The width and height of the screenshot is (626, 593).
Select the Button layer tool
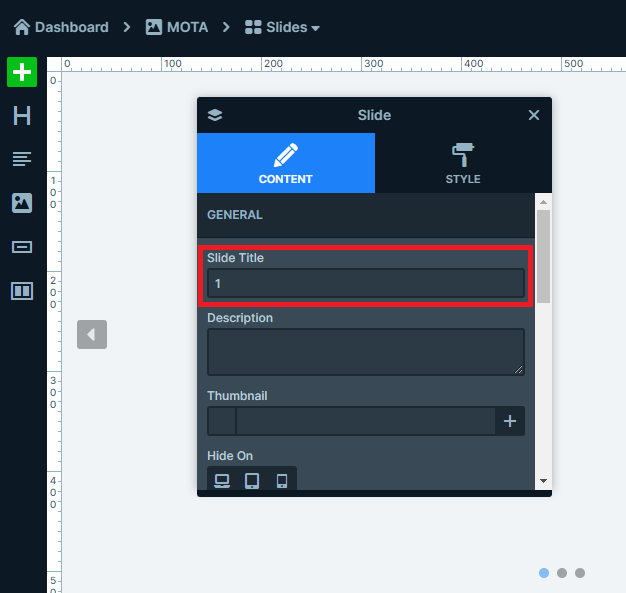tap(22, 247)
